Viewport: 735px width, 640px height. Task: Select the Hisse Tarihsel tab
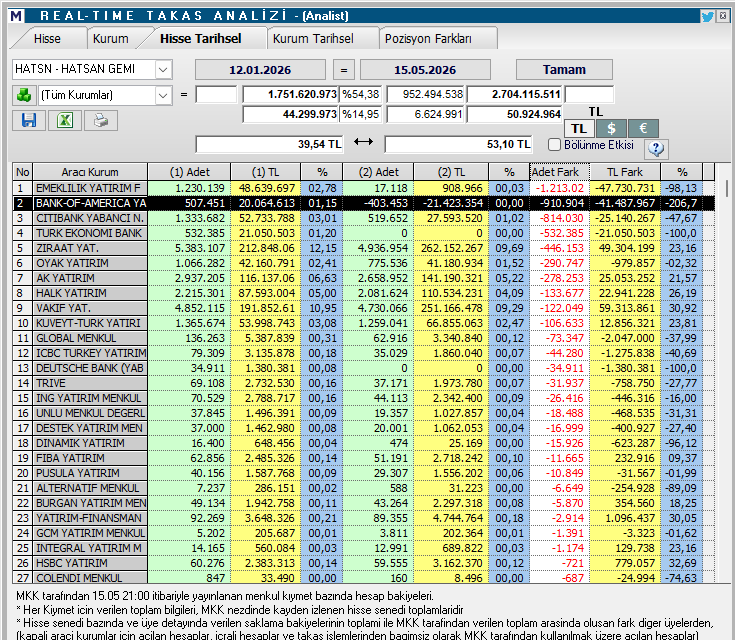tap(201, 38)
